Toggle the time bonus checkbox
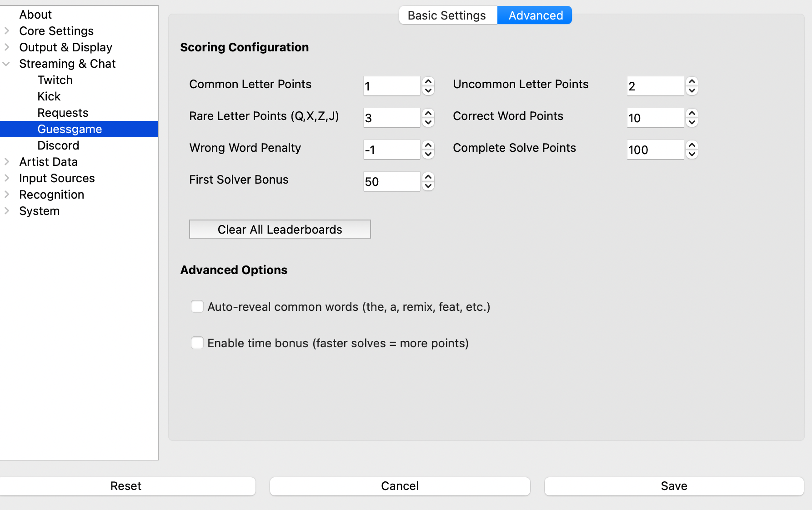 [x=197, y=343]
